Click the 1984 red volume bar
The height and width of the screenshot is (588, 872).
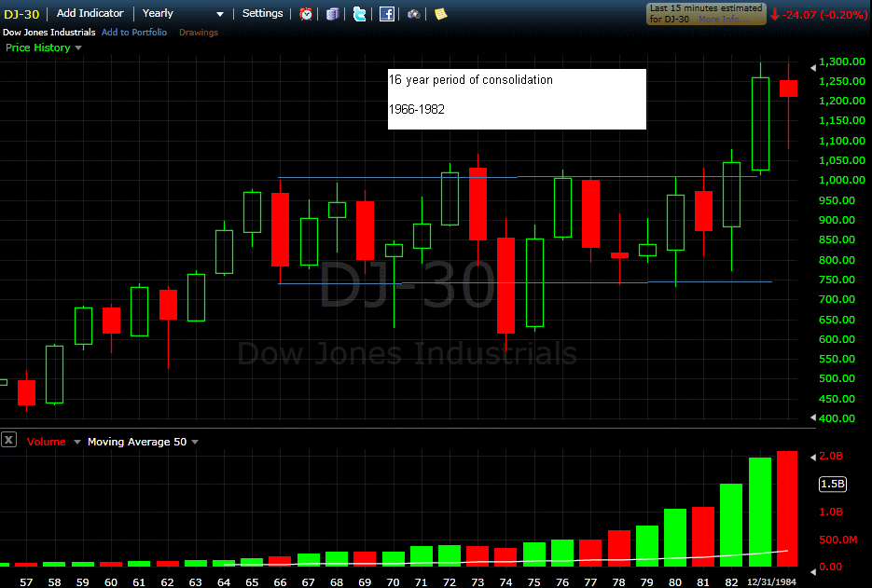(787, 509)
